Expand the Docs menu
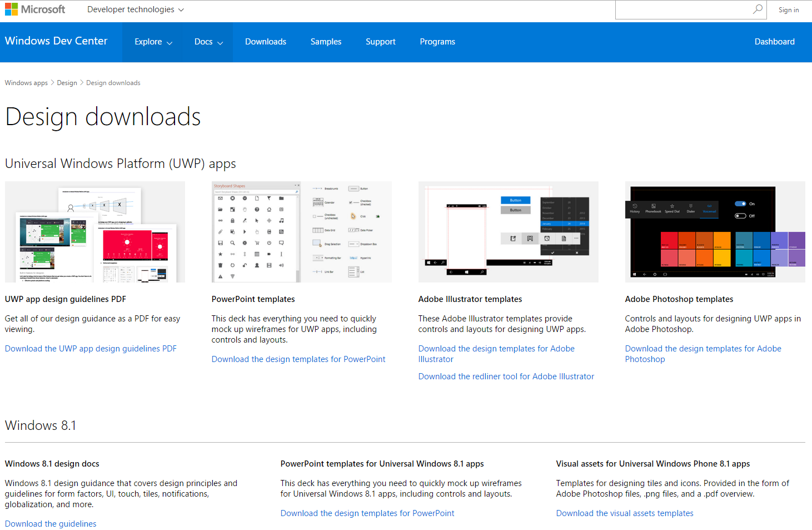This screenshot has width=812, height=530. point(208,42)
